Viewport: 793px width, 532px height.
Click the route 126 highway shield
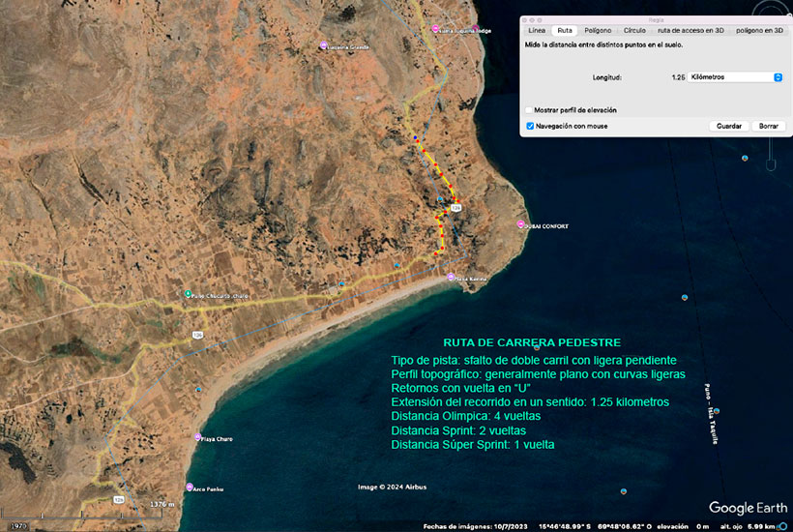[x=455, y=208]
